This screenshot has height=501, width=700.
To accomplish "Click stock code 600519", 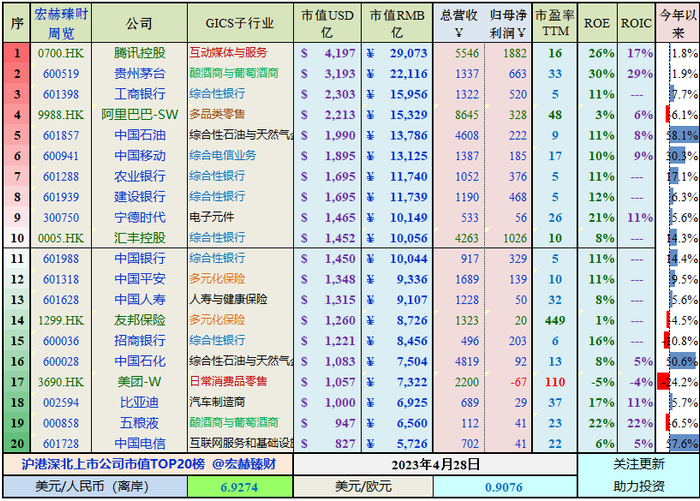I will click(x=61, y=74).
